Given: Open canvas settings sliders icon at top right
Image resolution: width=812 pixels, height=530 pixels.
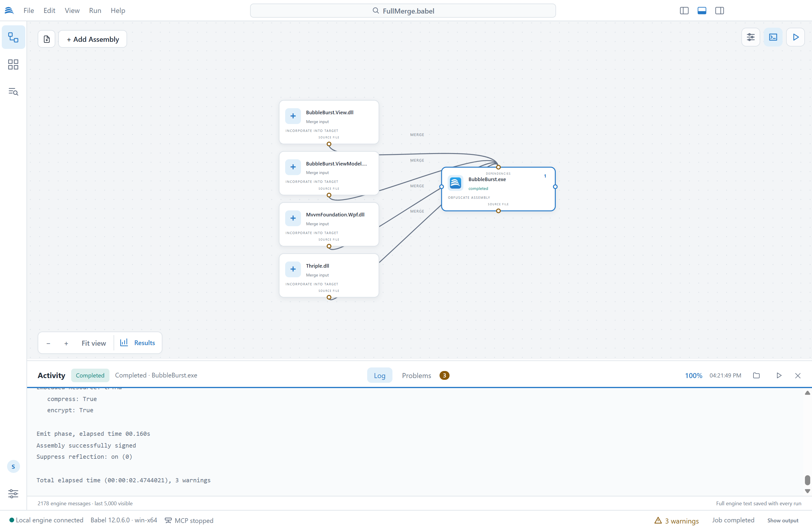Looking at the screenshot, I should tap(751, 37).
